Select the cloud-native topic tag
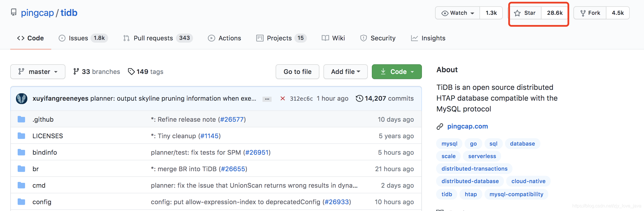644x211 pixels. pyautogui.click(x=528, y=181)
